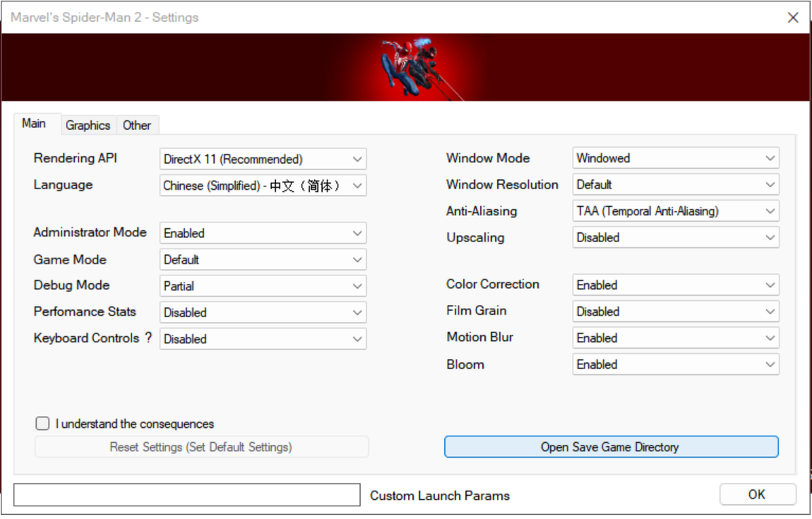This screenshot has height=519, width=812.
Task: Click the Spider-Man banner artwork
Action: 405,67
